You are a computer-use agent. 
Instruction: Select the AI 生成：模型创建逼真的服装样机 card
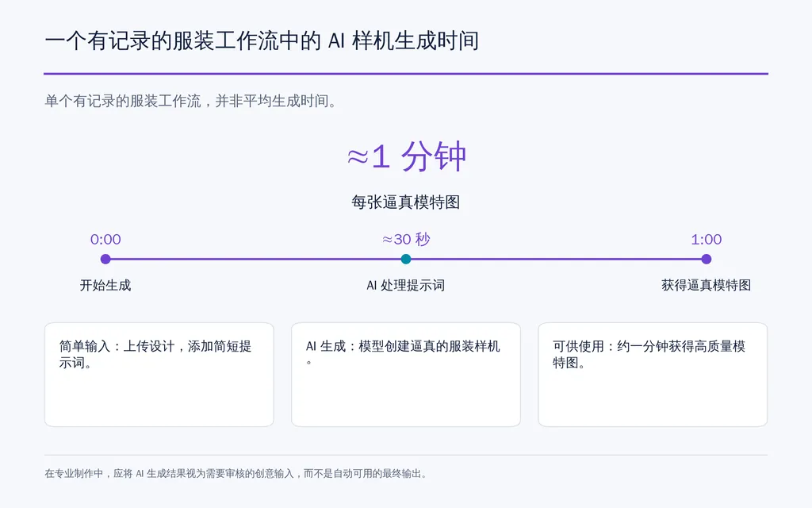click(x=406, y=375)
